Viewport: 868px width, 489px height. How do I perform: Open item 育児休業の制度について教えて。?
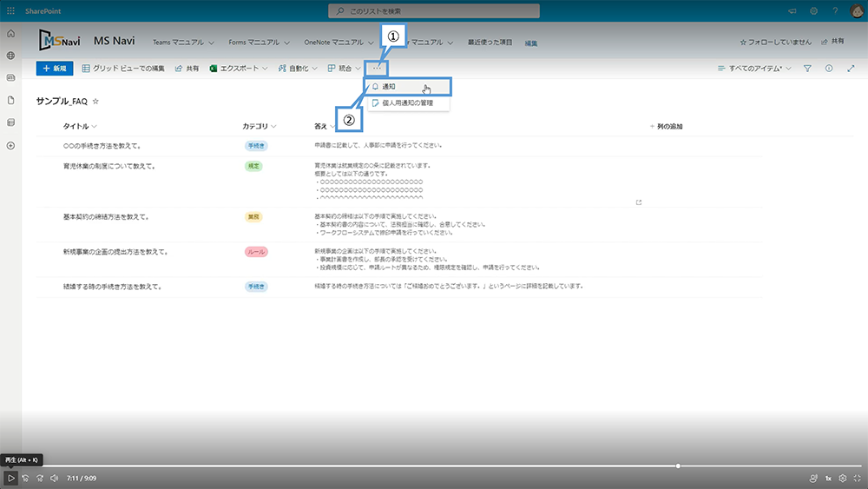109,166
